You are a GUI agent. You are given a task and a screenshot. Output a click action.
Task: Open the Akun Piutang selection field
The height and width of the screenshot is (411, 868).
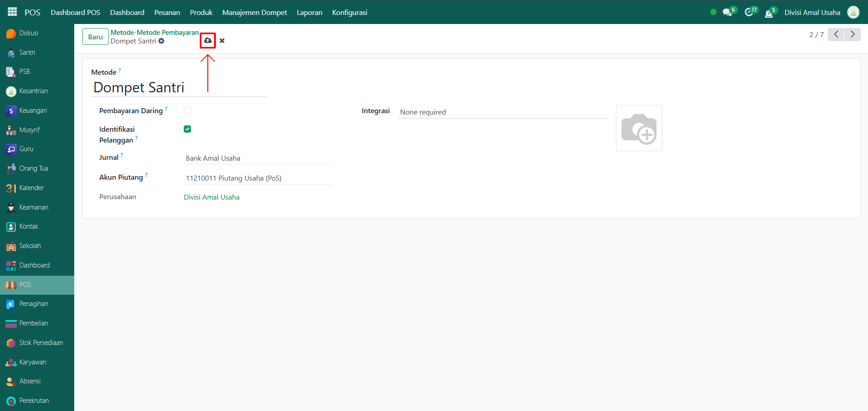click(258, 178)
